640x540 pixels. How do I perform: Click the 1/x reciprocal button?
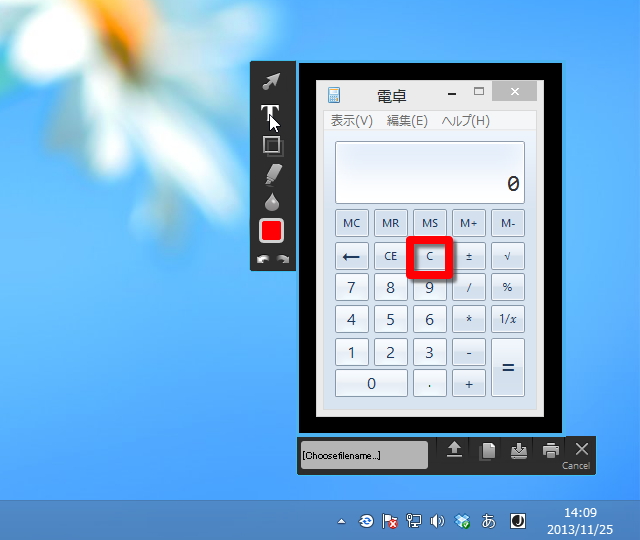pos(508,319)
